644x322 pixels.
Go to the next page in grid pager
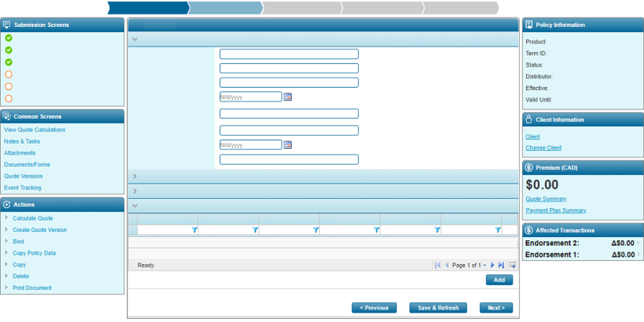coord(493,265)
